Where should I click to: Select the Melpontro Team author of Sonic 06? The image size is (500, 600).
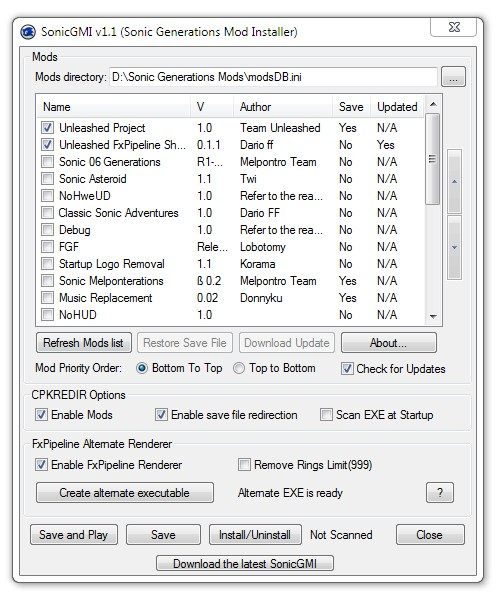(278, 162)
